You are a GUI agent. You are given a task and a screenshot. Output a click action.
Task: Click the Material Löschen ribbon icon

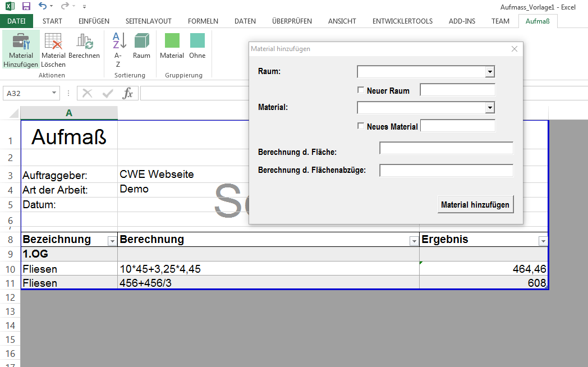53,43
